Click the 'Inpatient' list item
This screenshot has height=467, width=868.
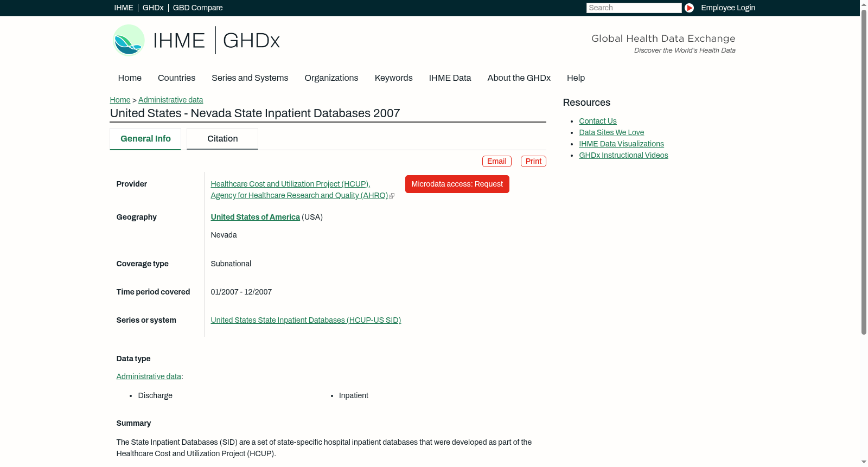[354, 396]
